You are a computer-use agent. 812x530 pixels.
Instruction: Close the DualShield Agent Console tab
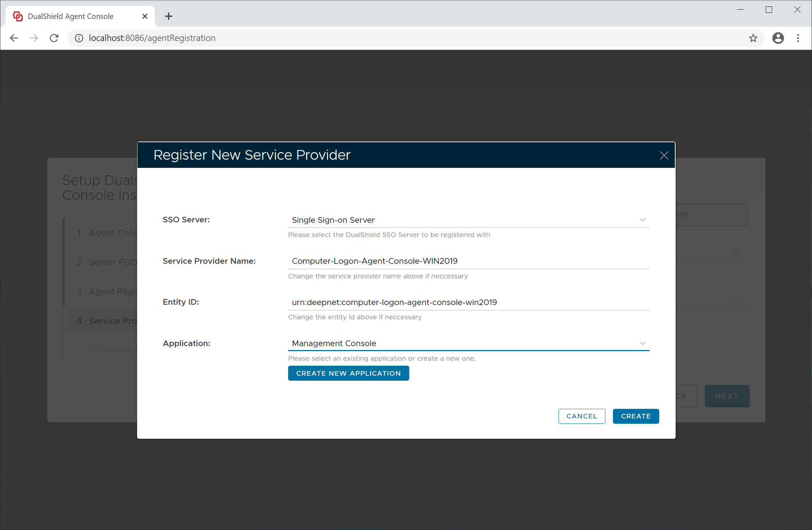[145, 16]
